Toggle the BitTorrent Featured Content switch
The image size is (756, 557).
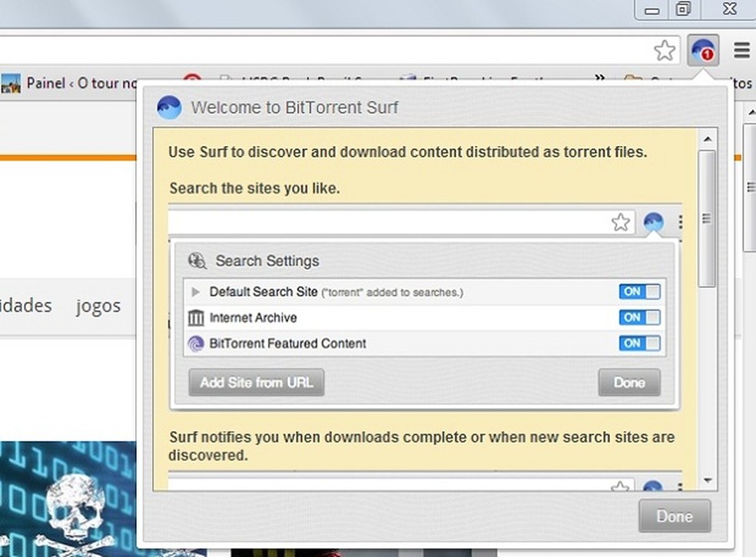coord(639,343)
